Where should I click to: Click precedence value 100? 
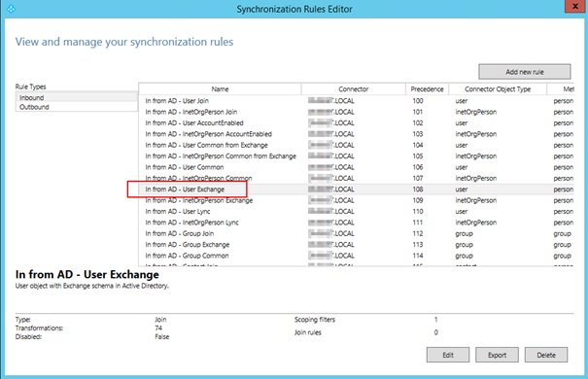coord(418,101)
